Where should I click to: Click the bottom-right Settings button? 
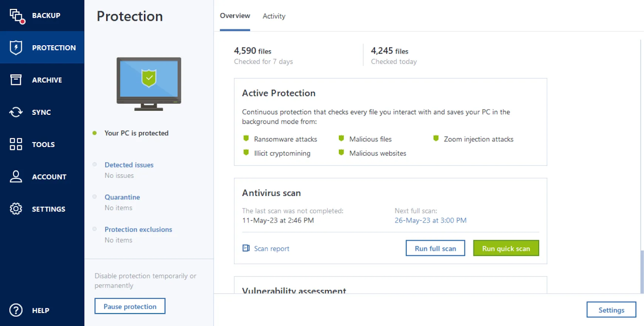pyautogui.click(x=611, y=310)
